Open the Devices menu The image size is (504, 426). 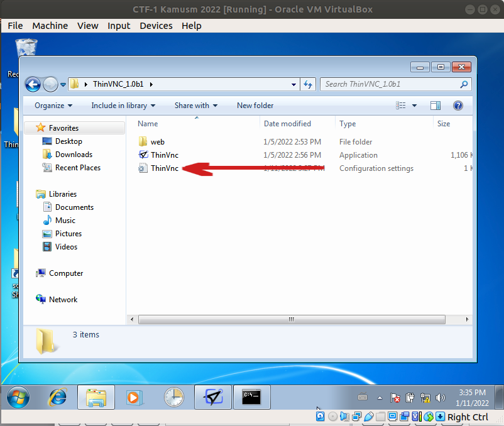pos(156,26)
